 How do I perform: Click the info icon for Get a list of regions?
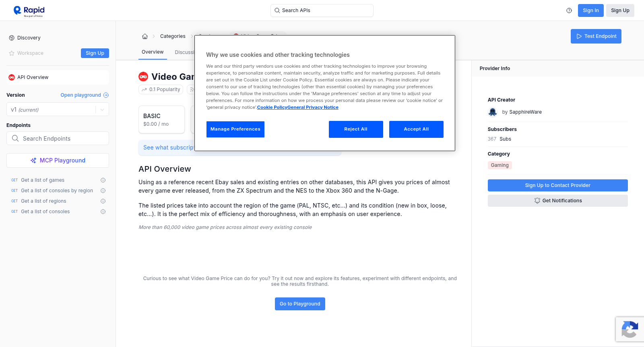pos(103,201)
